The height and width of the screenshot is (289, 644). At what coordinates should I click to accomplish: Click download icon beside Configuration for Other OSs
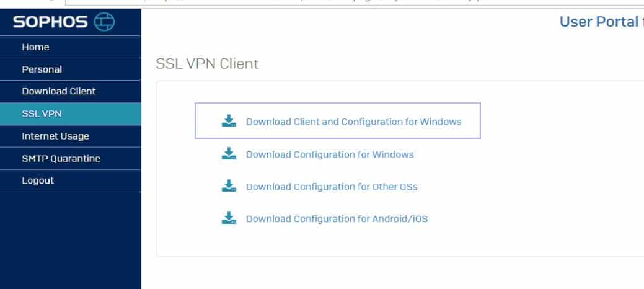pyautogui.click(x=229, y=186)
